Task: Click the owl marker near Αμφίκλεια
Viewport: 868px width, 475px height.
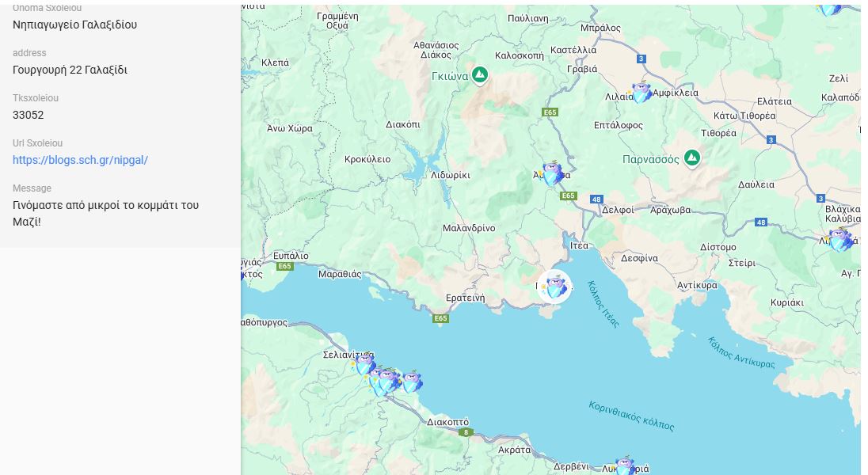Action: (641, 93)
